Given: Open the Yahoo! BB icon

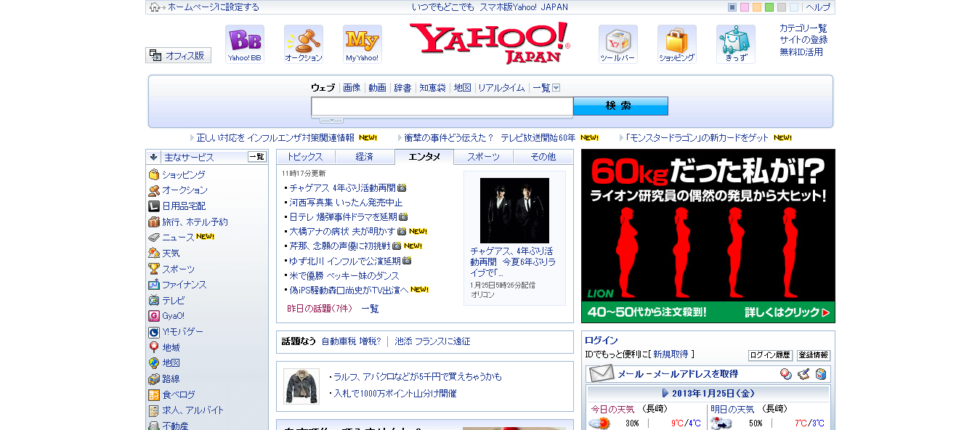Looking at the screenshot, I should [245, 44].
